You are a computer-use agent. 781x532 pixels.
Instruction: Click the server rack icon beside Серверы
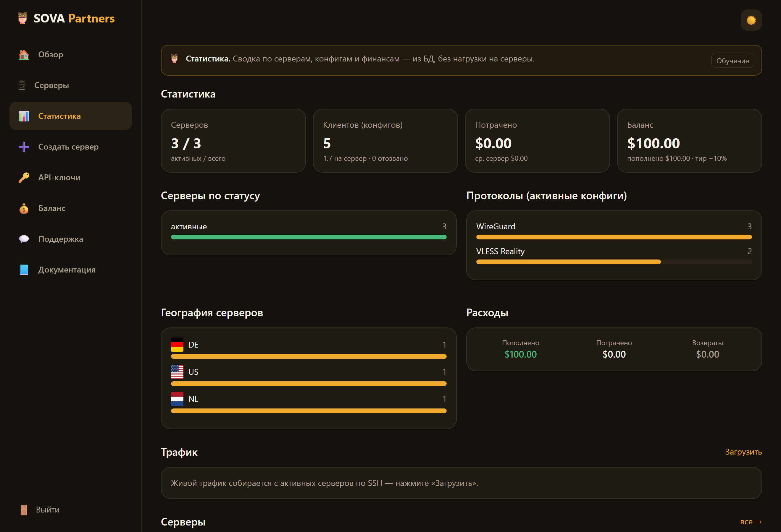(22, 85)
